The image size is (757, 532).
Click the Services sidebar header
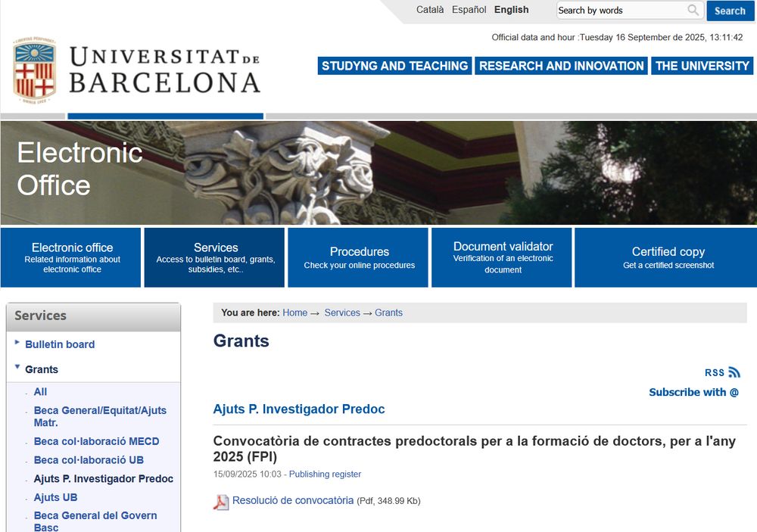click(94, 316)
